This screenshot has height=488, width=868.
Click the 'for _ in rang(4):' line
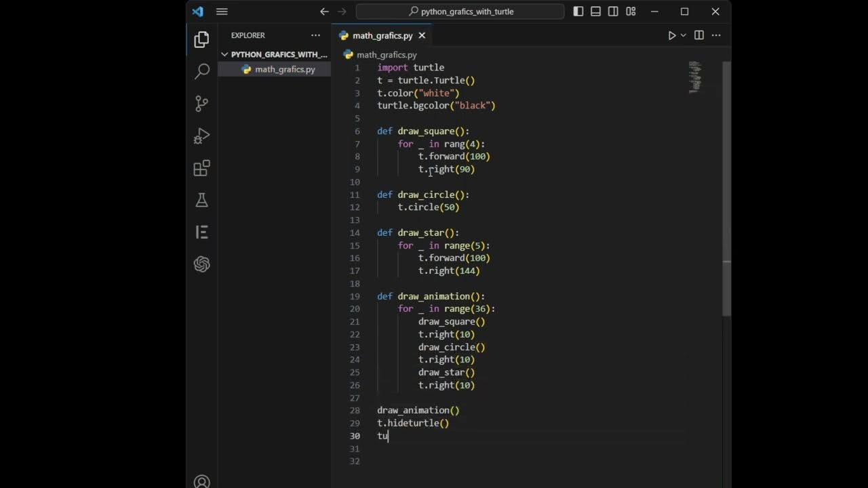(441, 144)
